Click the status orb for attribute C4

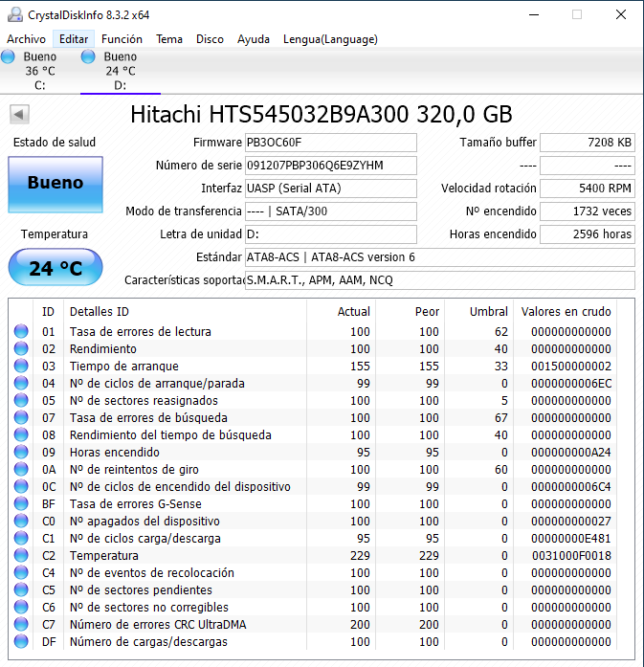(x=21, y=572)
